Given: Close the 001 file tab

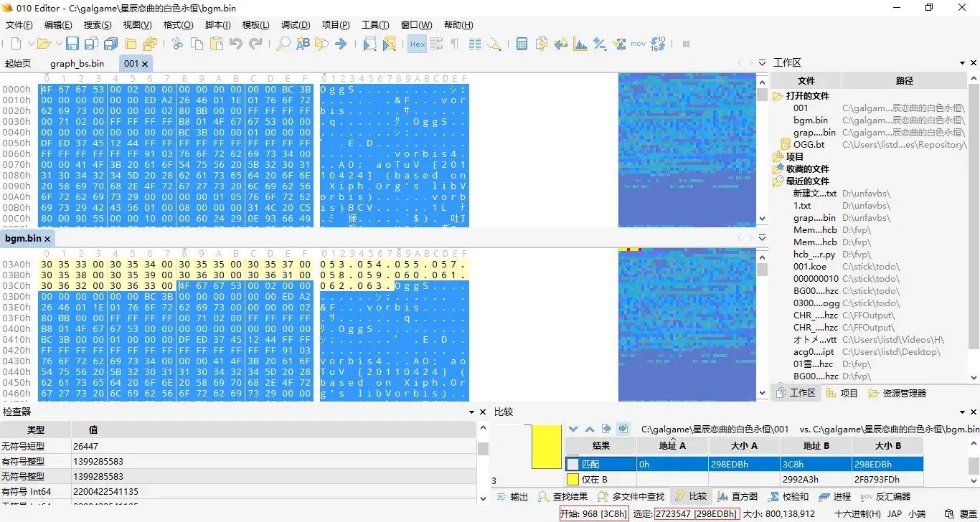Looking at the screenshot, I should pyautogui.click(x=145, y=64).
